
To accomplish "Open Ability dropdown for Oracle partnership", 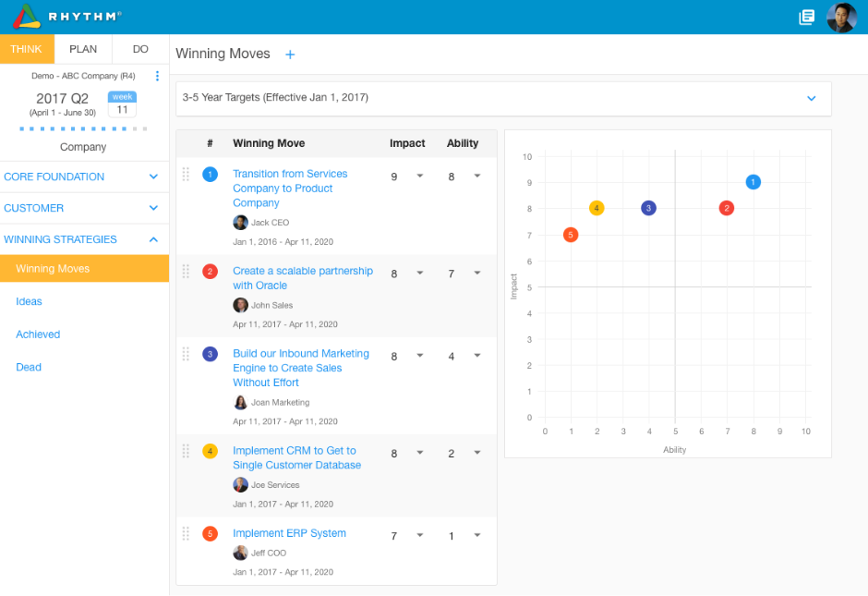I will 477,274.
